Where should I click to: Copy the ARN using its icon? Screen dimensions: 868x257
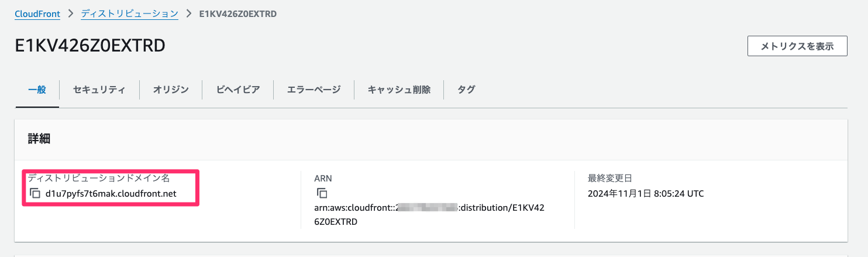click(322, 193)
